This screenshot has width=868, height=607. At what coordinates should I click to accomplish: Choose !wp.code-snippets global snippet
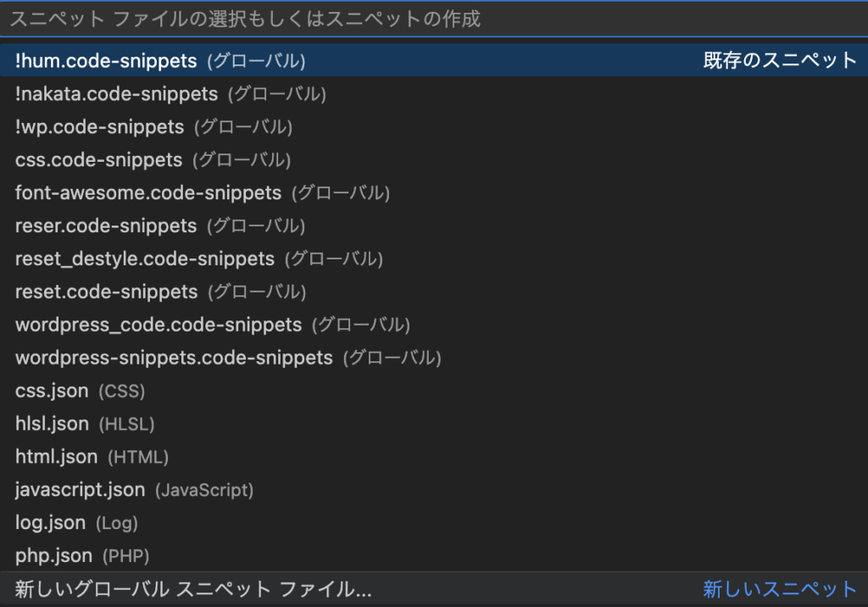coord(99,127)
